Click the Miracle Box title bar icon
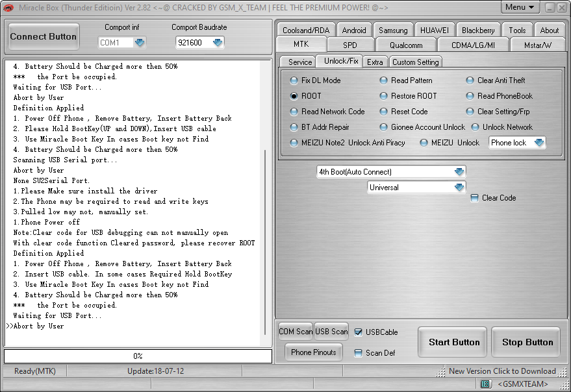This screenshot has width=571, height=392. pos(7,7)
